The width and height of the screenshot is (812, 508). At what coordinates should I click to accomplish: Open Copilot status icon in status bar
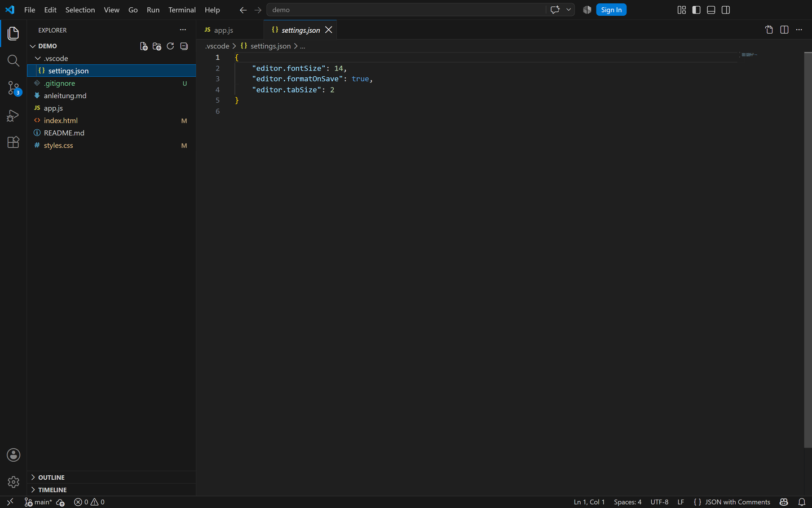784,502
